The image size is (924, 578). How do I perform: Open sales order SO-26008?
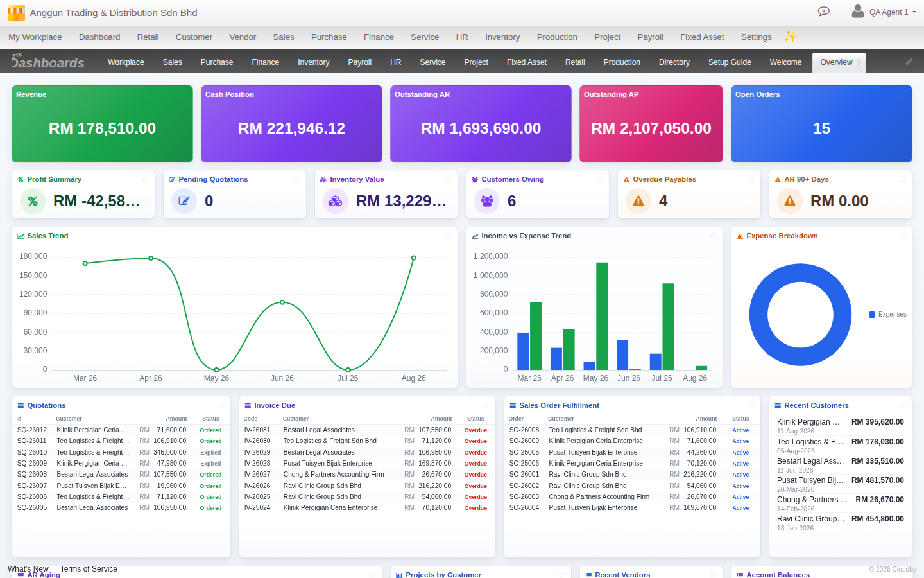pos(524,430)
